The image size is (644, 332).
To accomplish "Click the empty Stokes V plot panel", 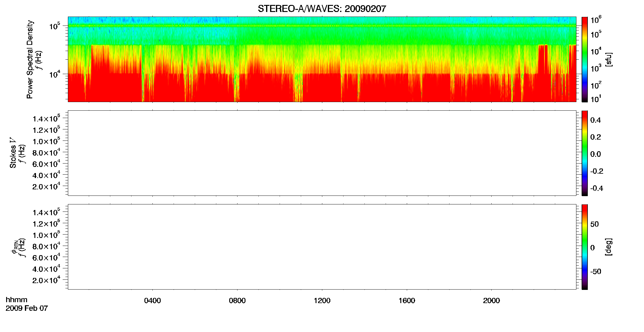I will pyautogui.click(x=322, y=153).
